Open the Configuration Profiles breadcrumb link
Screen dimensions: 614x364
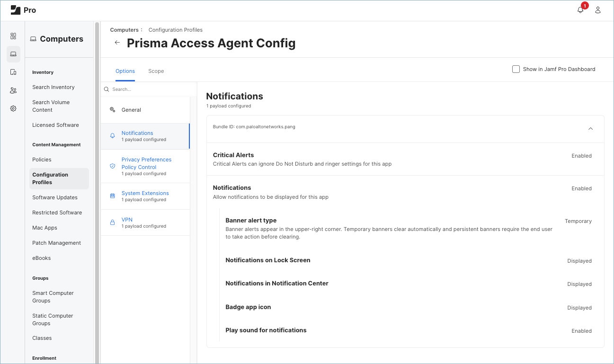coord(175,29)
